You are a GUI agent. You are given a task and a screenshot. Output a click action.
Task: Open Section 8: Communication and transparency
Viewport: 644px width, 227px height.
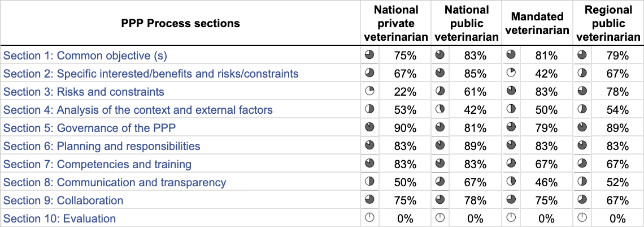[115, 182]
